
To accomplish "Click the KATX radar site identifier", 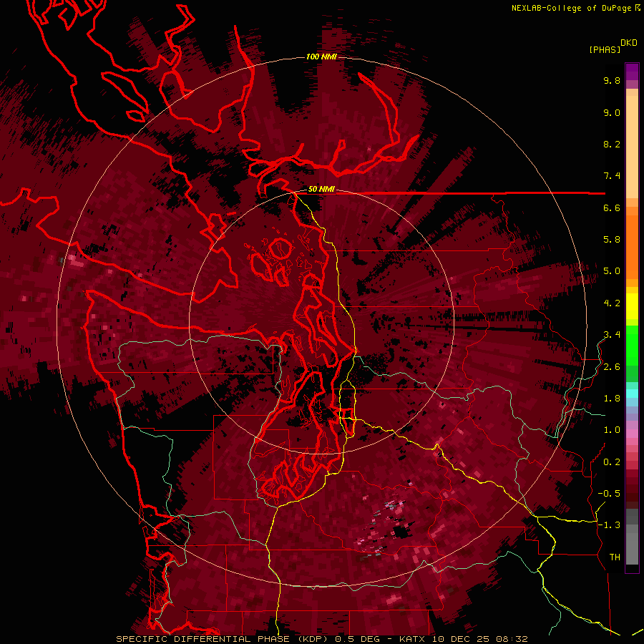I will point(413,639).
